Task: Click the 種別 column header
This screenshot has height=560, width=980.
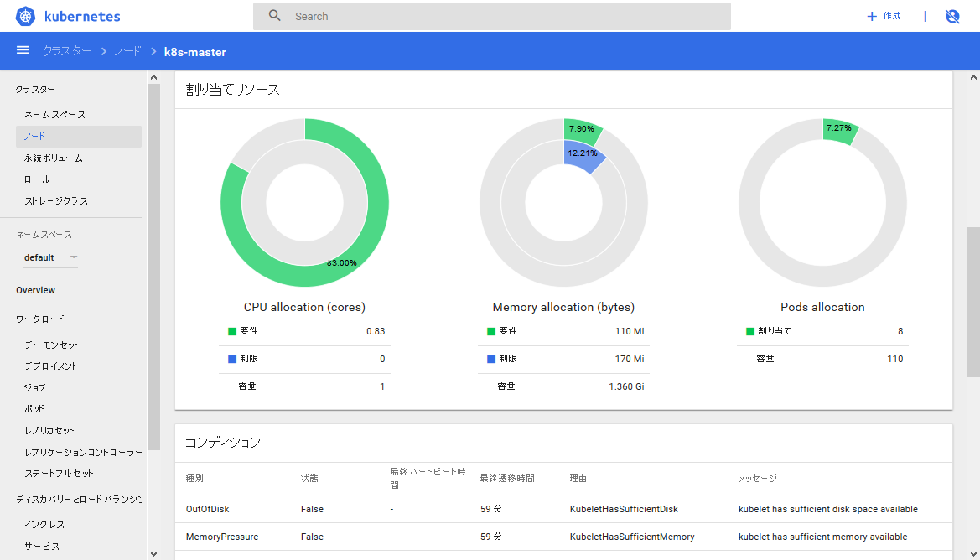Action: click(x=194, y=478)
